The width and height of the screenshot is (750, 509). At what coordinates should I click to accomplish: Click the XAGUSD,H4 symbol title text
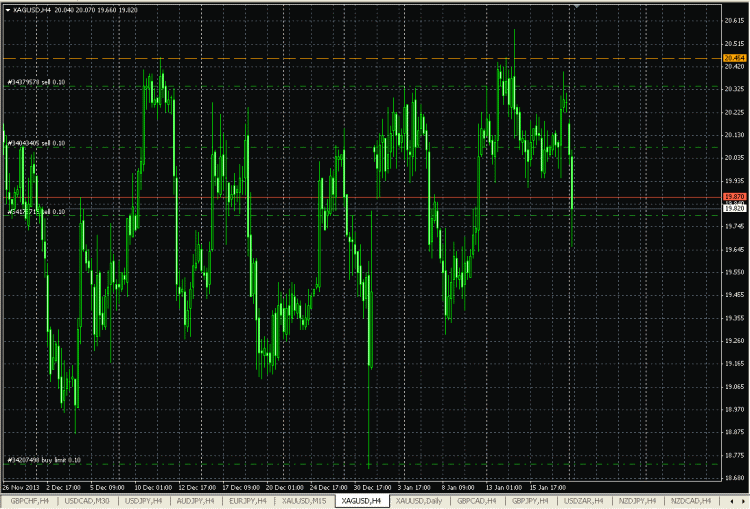point(32,10)
